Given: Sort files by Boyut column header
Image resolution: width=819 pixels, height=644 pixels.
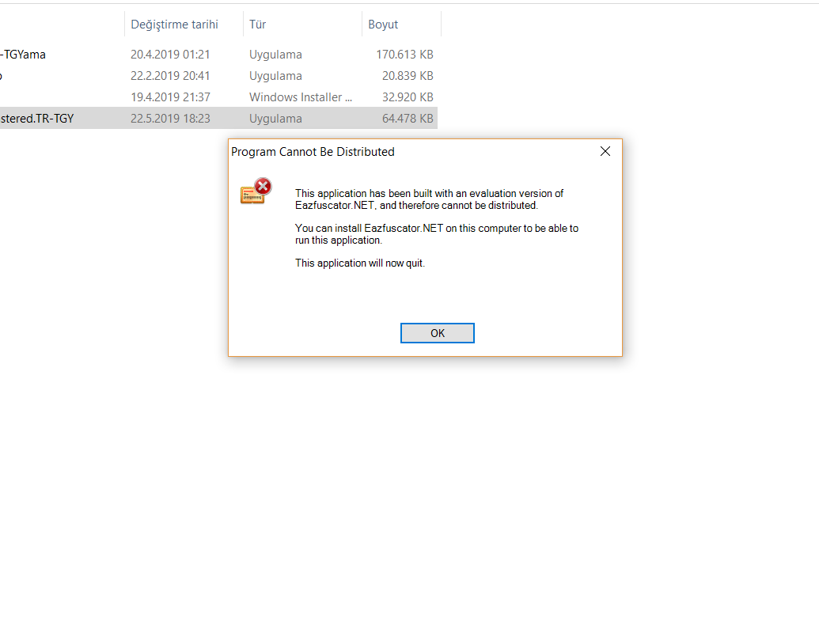Looking at the screenshot, I should click(383, 25).
